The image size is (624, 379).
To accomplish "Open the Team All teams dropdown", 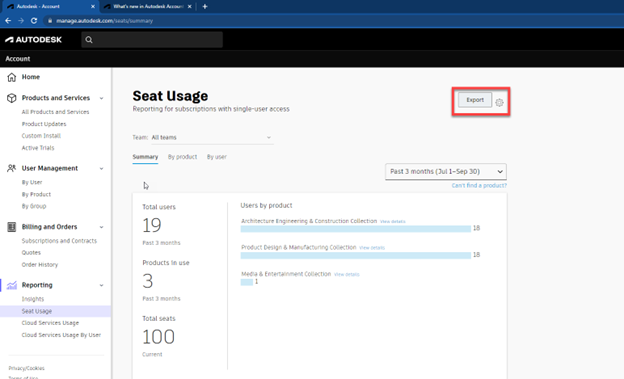I will coord(212,137).
